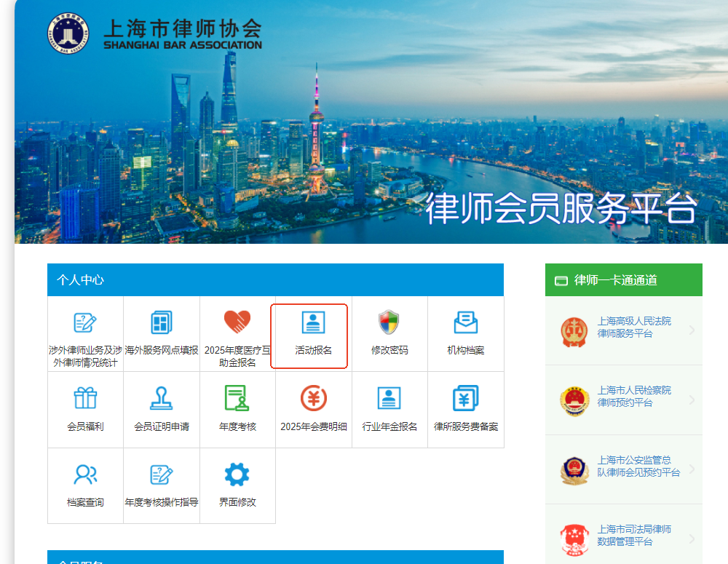Open 界面修改 gear icon
The height and width of the screenshot is (564, 728).
pos(237,474)
